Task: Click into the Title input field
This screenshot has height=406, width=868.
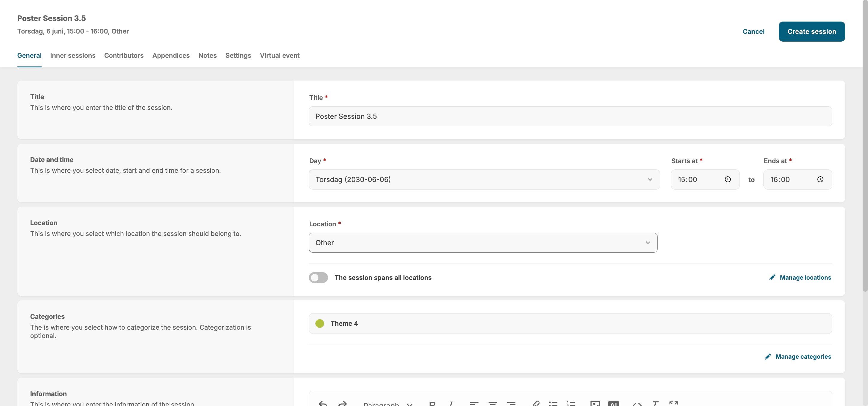Action: point(570,116)
